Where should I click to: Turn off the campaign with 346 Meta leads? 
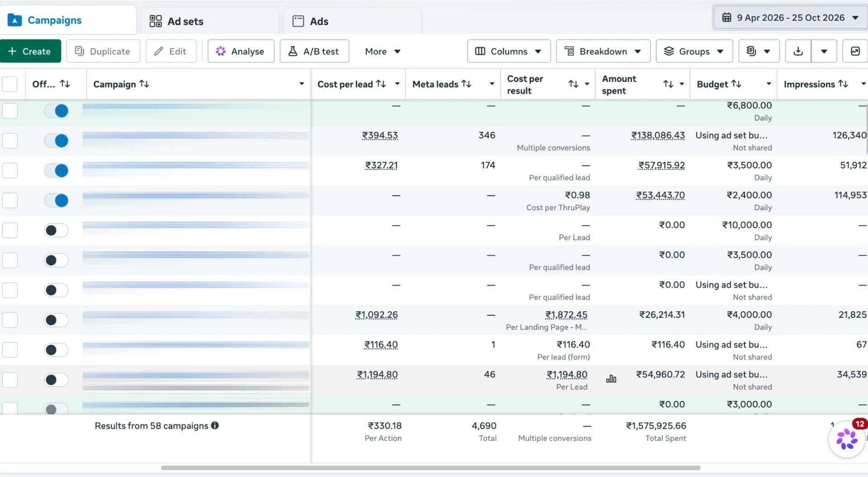[57, 141]
